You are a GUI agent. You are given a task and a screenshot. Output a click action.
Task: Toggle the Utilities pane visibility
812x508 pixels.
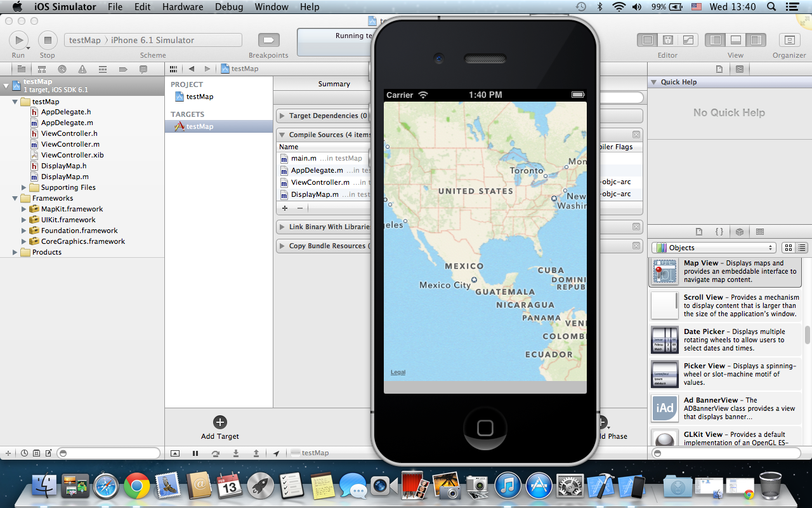[x=756, y=40]
